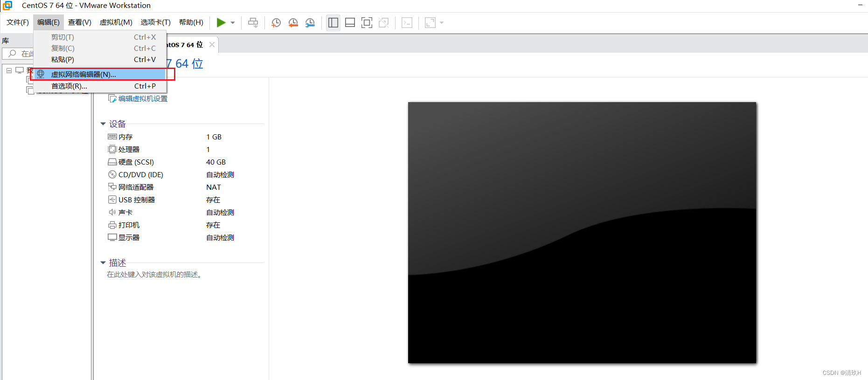Choose 首选项(R)... menu item
This screenshot has width=868, height=380.
[x=100, y=86]
